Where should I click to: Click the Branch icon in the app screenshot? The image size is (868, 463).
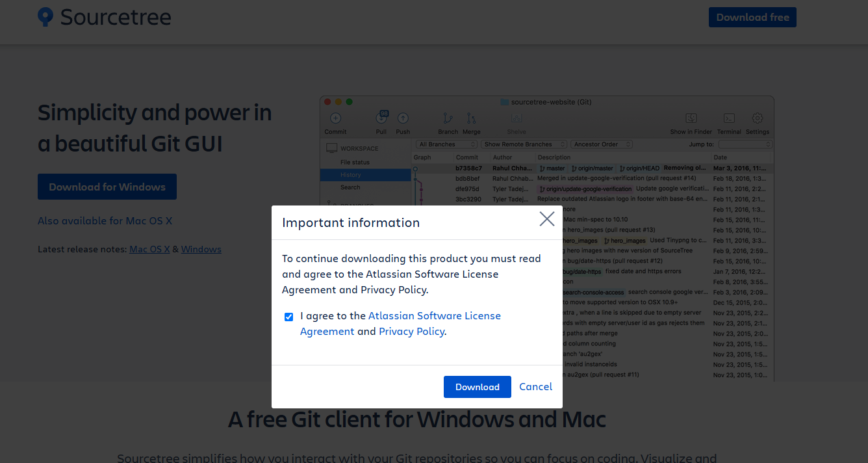448,118
